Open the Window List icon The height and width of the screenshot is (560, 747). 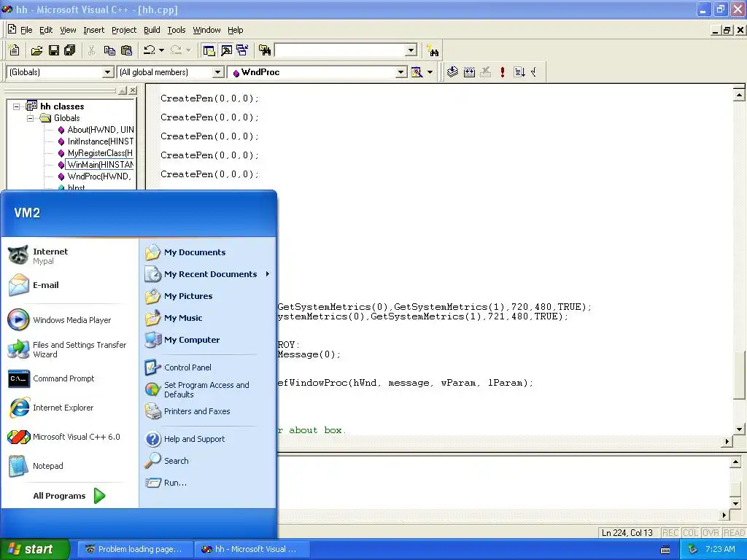coord(242,50)
